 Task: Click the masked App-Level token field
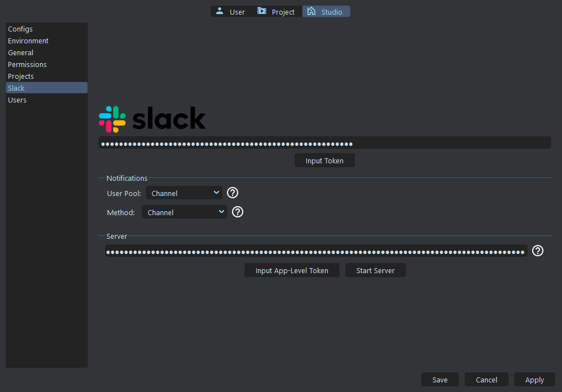[x=316, y=251]
